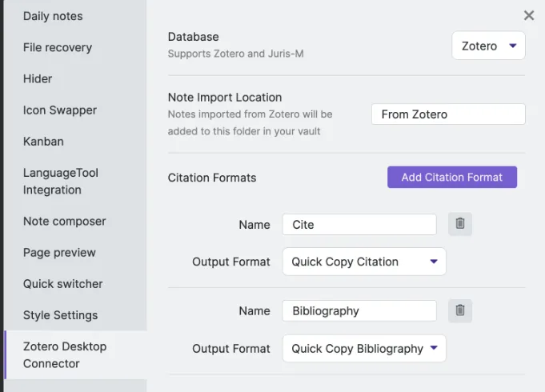Close the settings dialog
545x392 pixels.
pos(529,15)
